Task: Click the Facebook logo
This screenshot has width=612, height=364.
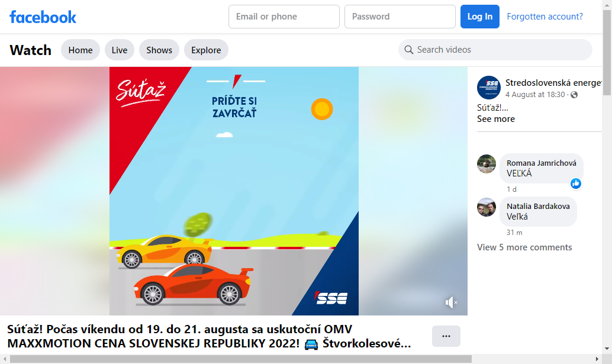Action: [x=43, y=17]
